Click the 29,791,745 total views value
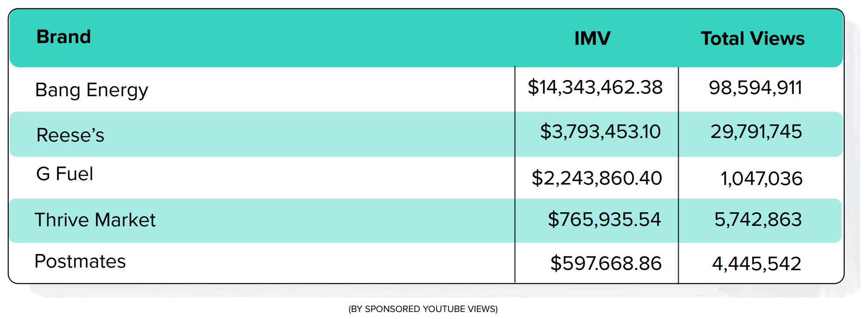Image resolution: width=868 pixels, height=319 pixels. pos(756,132)
